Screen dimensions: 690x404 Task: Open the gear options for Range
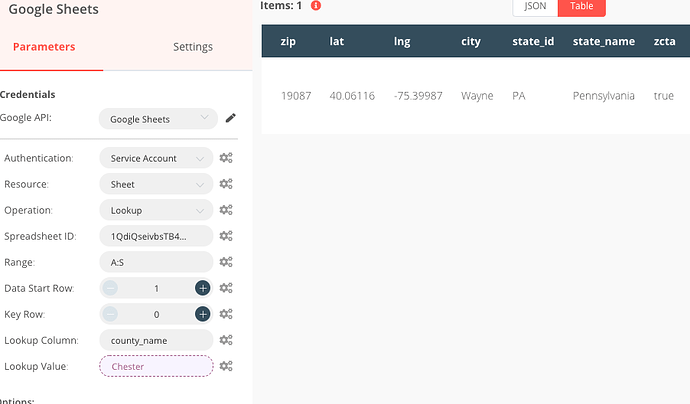click(x=227, y=262)
